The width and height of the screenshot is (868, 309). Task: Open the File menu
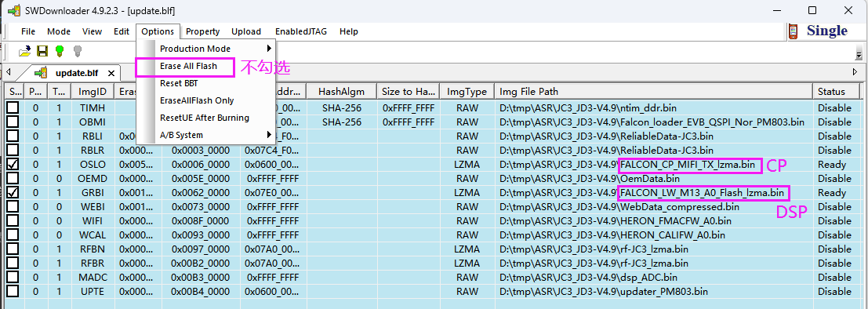28,31
